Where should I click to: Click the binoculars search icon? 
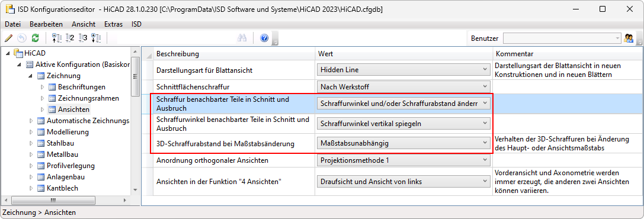[242, 38]
